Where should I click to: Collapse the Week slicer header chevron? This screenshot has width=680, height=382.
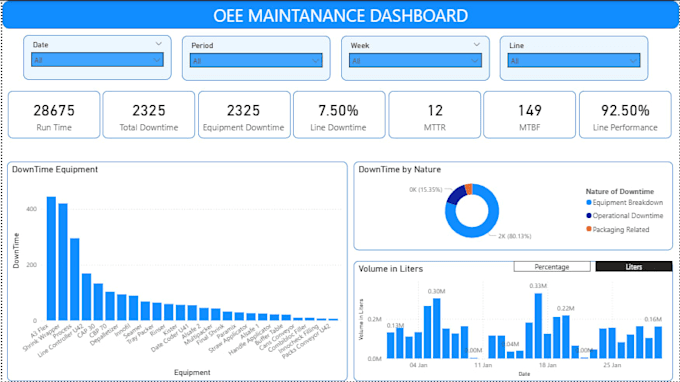coord(477,44)
